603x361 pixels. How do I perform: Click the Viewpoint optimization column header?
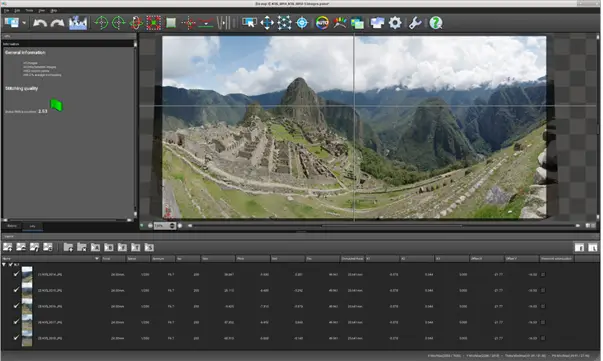coord(556,259)
